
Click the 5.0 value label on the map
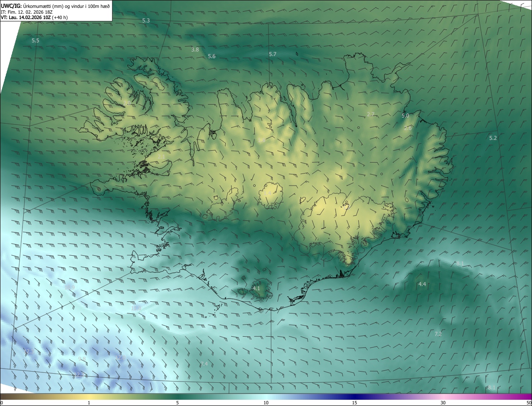click(405, 115)
